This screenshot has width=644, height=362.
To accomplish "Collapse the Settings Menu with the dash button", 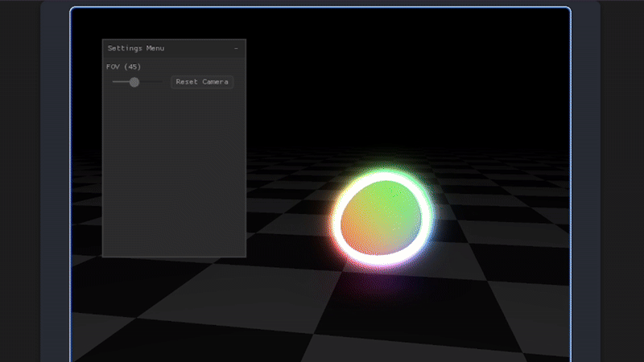I will pyautogui.click(x=236, y=49).
